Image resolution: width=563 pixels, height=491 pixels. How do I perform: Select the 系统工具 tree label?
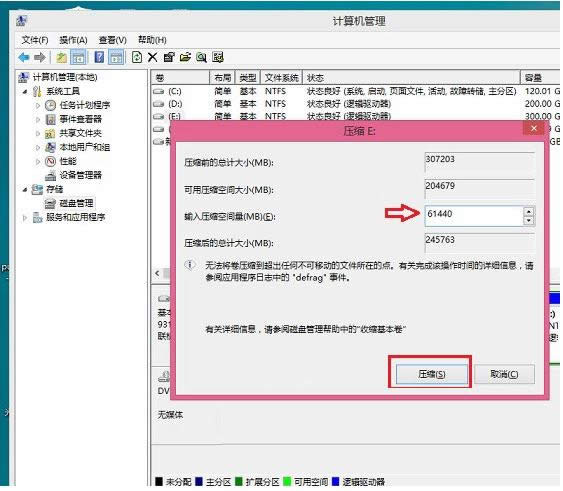[63, 91]
